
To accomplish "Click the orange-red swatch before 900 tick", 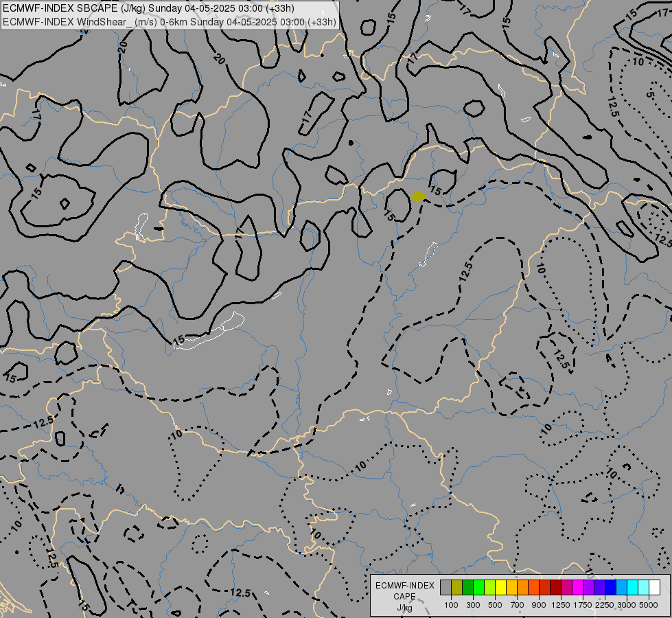I will point(534,588).
